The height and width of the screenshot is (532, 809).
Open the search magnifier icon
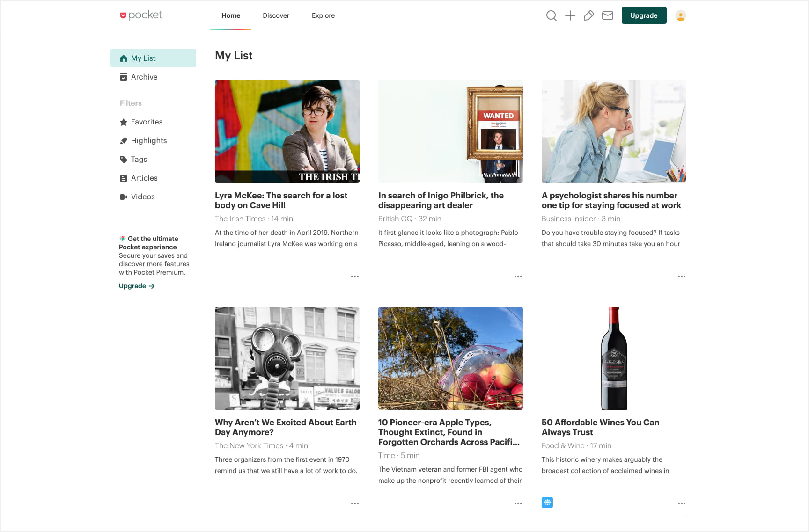[x=552, y=15]
